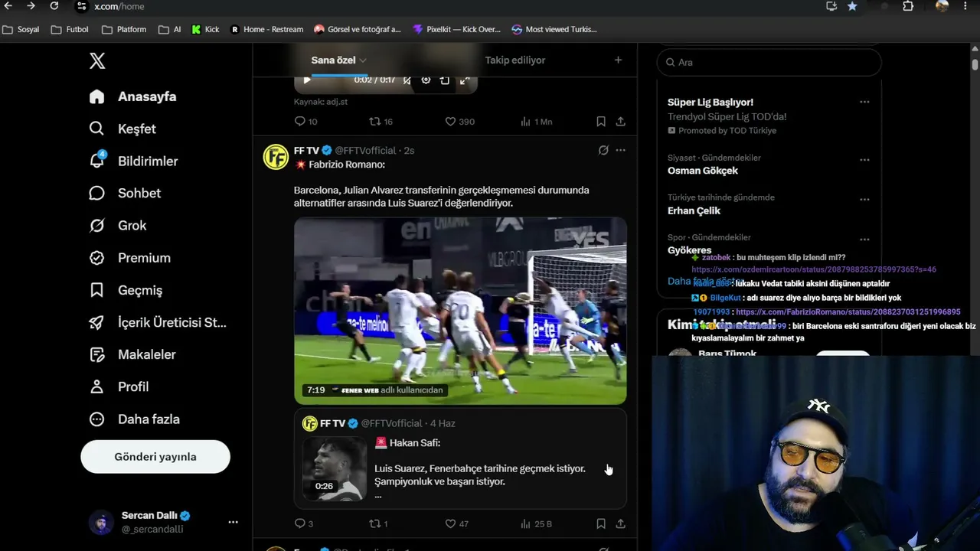
Task: Share the tweet with 390 likes
Action: [620, 122]
